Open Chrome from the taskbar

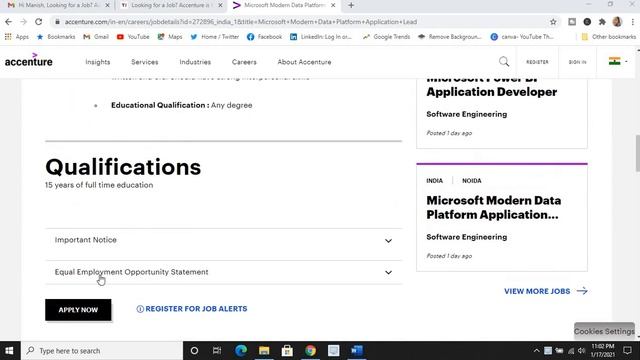point(310,351)
